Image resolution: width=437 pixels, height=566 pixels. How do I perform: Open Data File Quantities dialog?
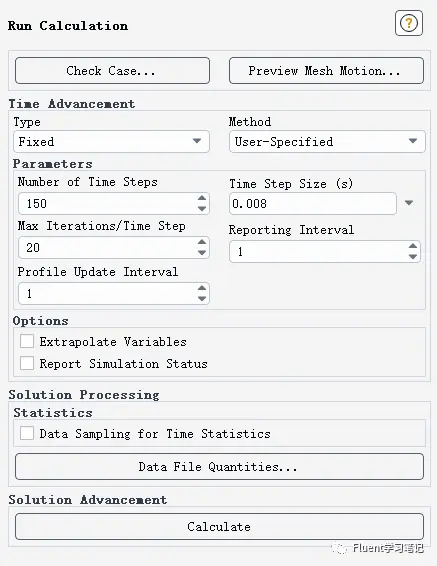219,467
